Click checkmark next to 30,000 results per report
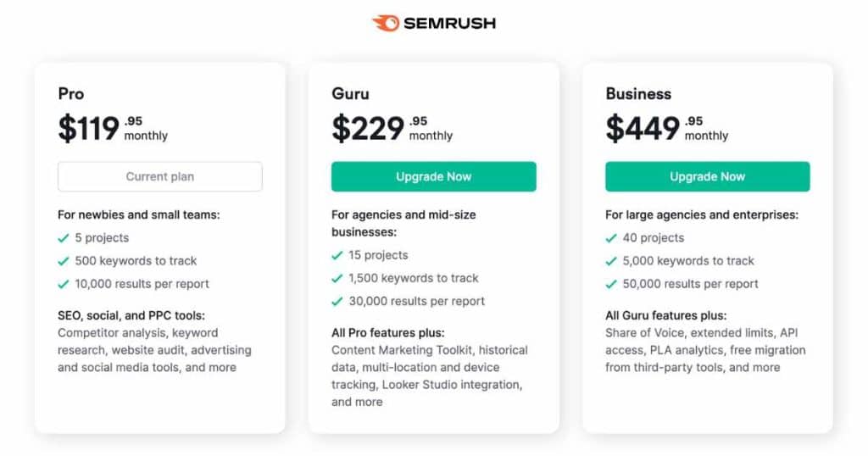The height and width of the screenshot is (456, 868). 337,302
